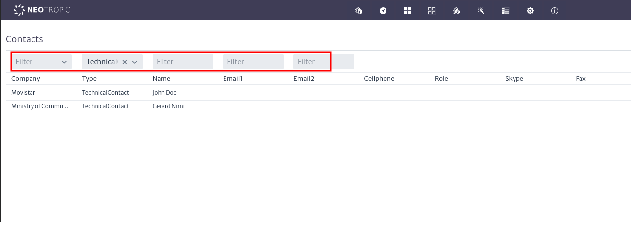Click the Company column header
This screenshot has height=243, width=644.
coord(26,78)
